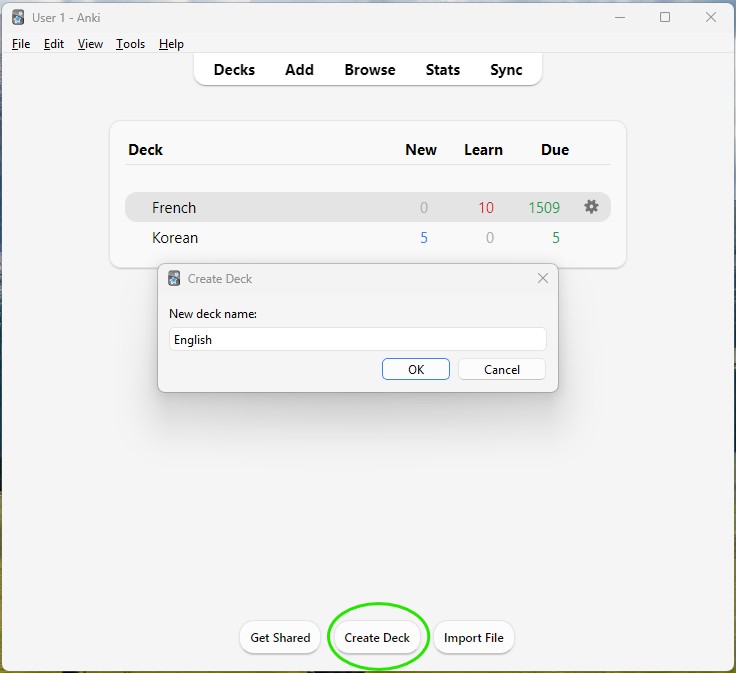Viewport: 736px width, 673px height.
Task: Open the French deck options gear
Action: 591,206
